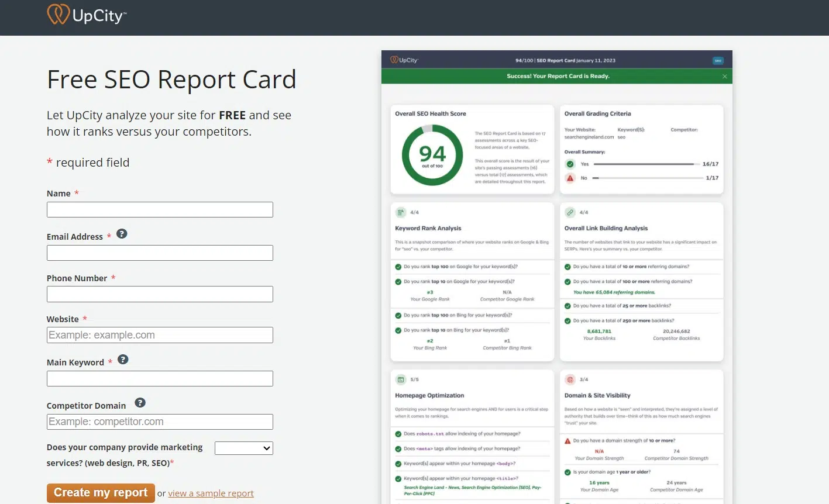Click the 20,246,682 Competitor Backlinks value
The width and height of the screenshot is (829, 504).
[x=676, y=332]
